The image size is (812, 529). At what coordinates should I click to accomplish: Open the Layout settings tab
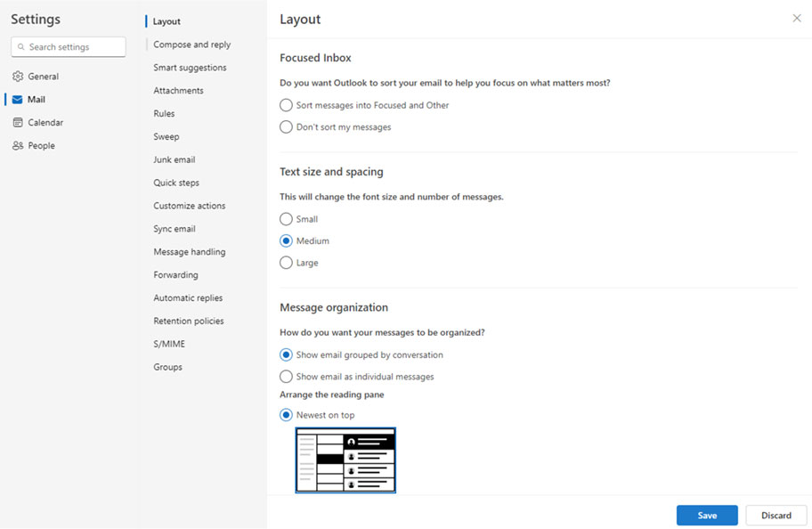pyautogui.click(x=166, y=21)
